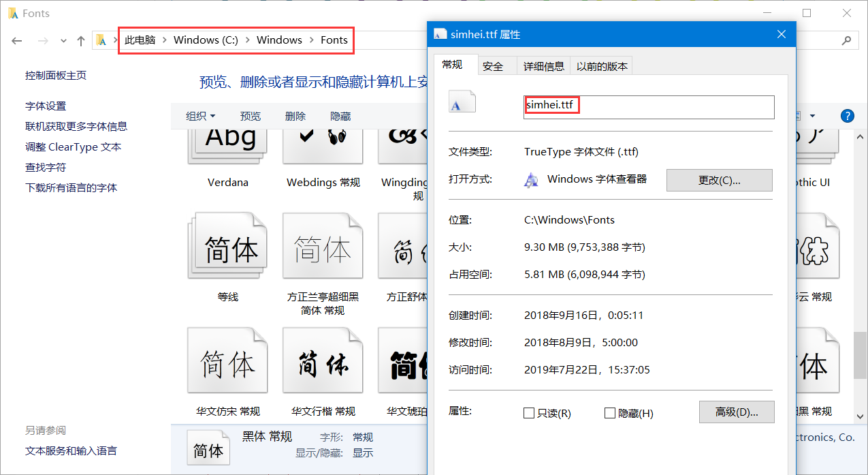Click the Windows 字体查看器 icon
Image resolution: width=868 pixels, height=475 pixels.
point(531,180)
